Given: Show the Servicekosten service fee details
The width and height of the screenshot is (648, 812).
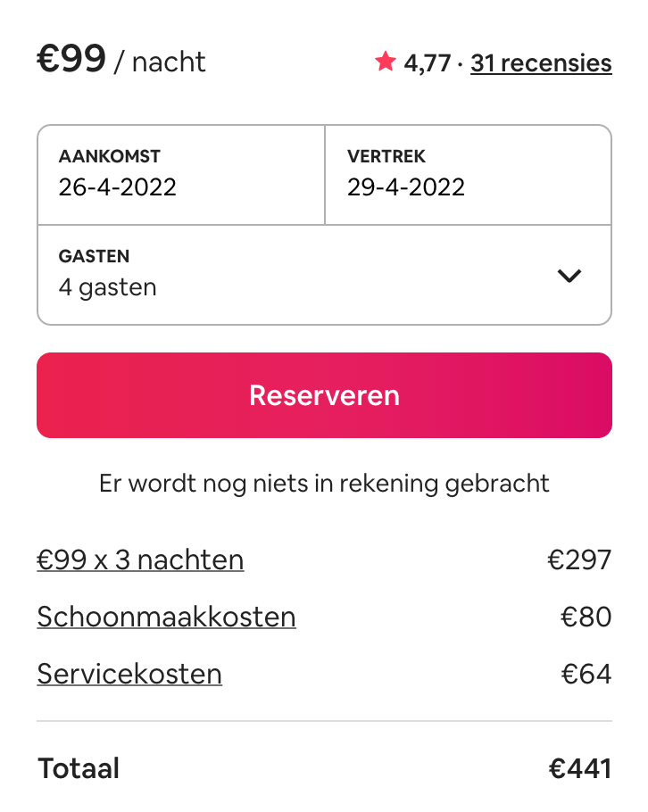Looking at the screenshot, I should (129, 674).
